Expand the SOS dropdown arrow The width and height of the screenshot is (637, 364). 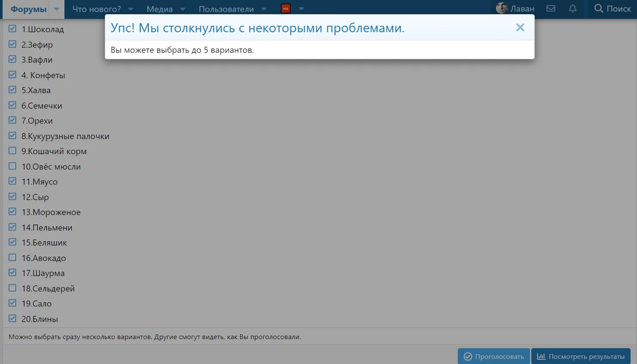coord(301,9)
